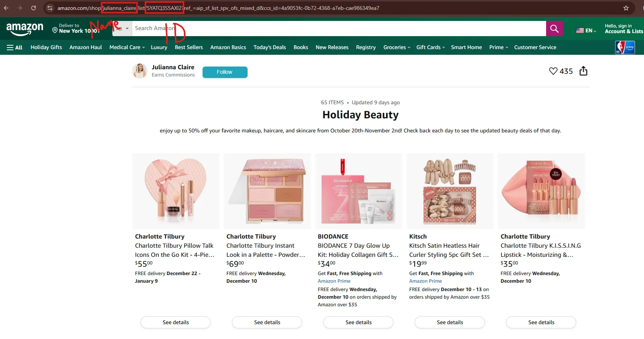
Task: Click the heart icon to like list
Action: (553, 71)
